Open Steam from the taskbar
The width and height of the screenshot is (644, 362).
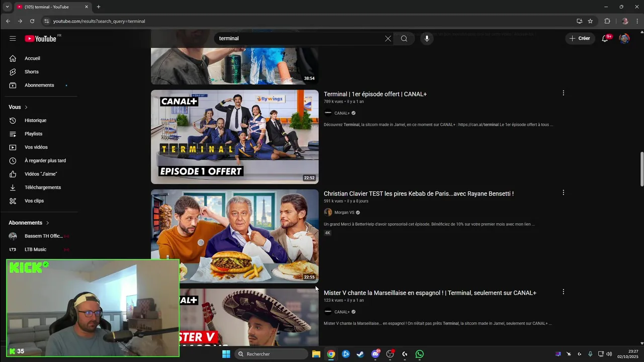(360, 354)
